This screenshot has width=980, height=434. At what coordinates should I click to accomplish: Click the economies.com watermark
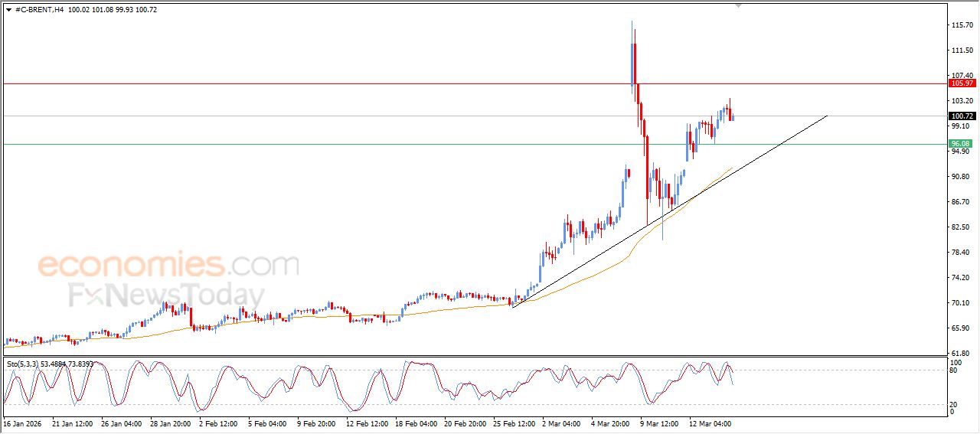point(168,266)
